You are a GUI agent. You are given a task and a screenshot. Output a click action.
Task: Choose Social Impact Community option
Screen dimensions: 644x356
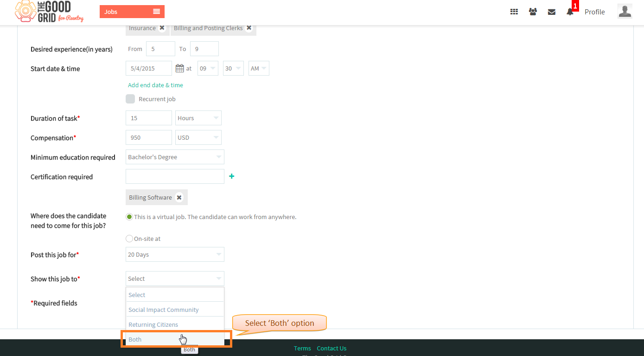(x=175, y=310)
